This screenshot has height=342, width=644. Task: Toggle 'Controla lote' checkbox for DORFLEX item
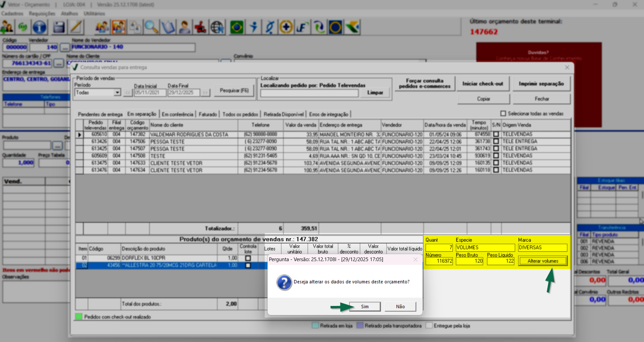coord(248,258)
